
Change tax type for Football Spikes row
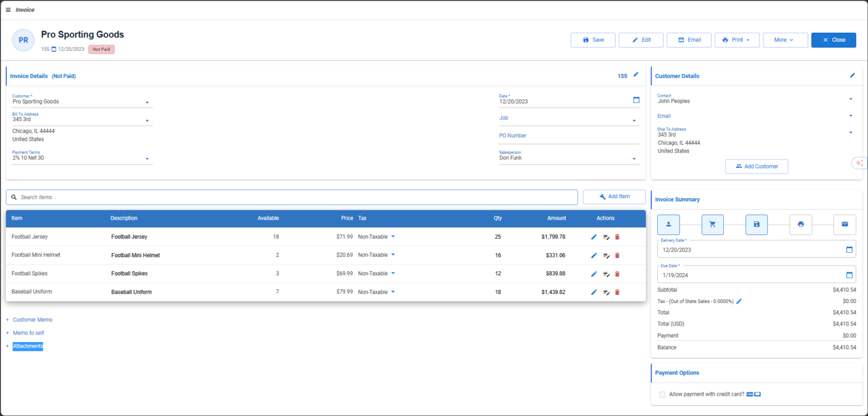coord(393,273)
